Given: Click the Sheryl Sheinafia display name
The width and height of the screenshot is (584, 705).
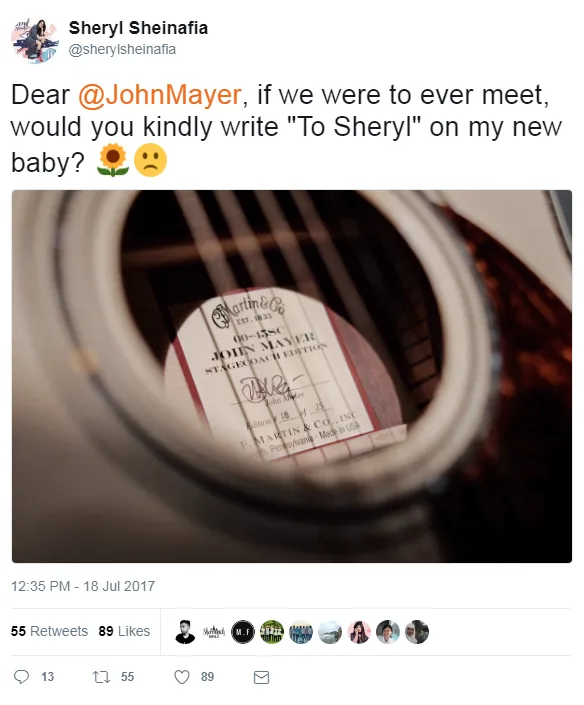Looking at the screenshot, I should click(x=138, y=28).
